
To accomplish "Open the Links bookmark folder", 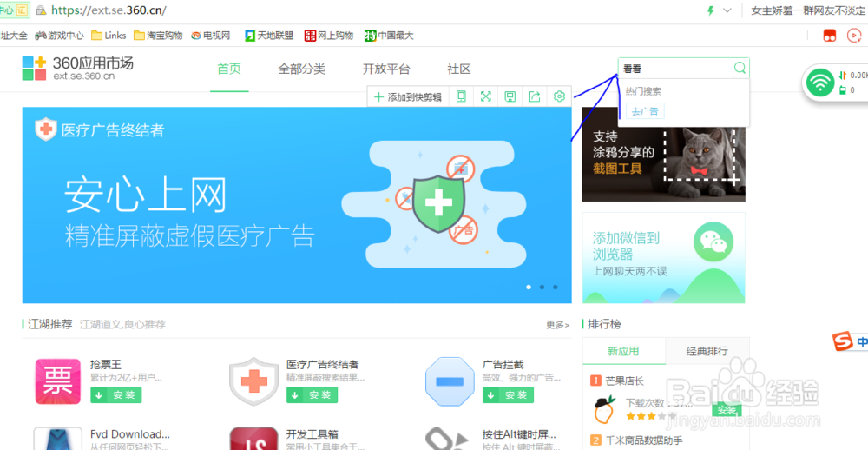I will (x=109, y=36).
